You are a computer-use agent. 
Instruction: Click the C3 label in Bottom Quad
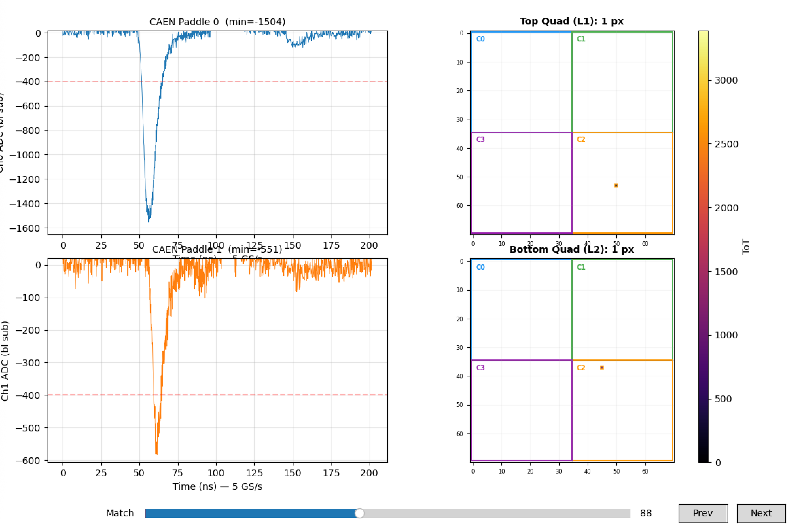pyautogui.click(x=480, y=368)
